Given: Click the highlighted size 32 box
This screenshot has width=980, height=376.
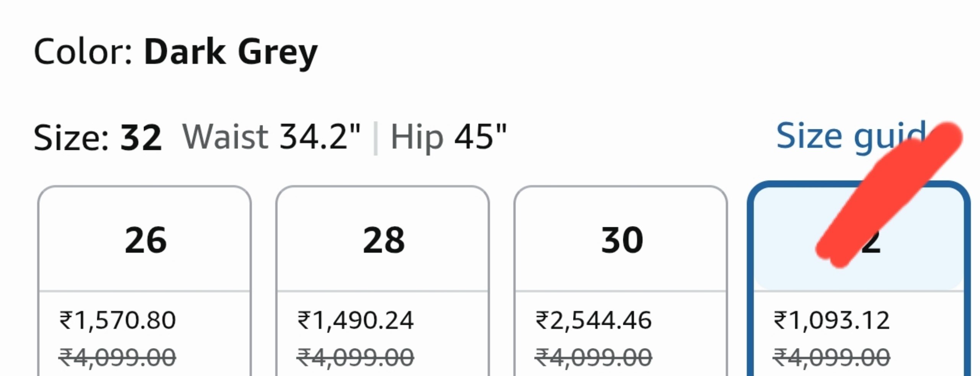Looking at the screenshot, I should point(859,279).
